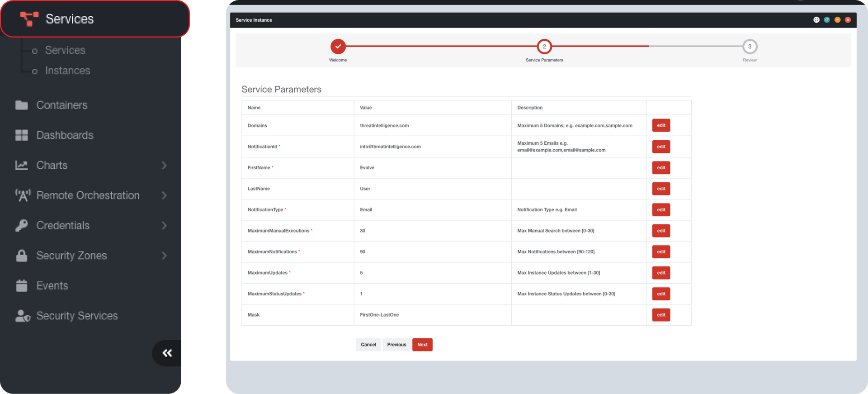This screenshot has width=868, height=394.
Task: Edit the NotificationId parameter
Action: (x=661, y=147)
